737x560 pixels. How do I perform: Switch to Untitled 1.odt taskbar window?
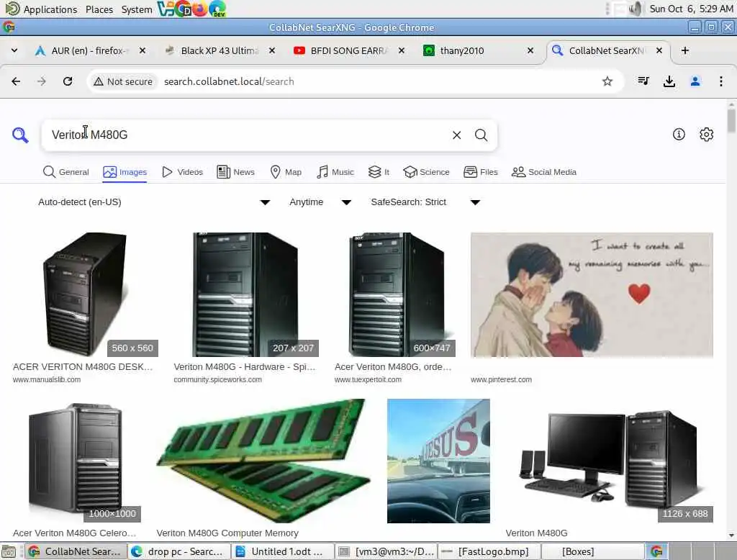(283, 551)
